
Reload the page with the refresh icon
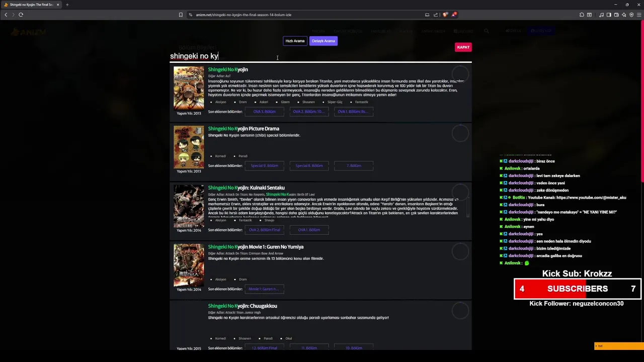click(21, 15)
